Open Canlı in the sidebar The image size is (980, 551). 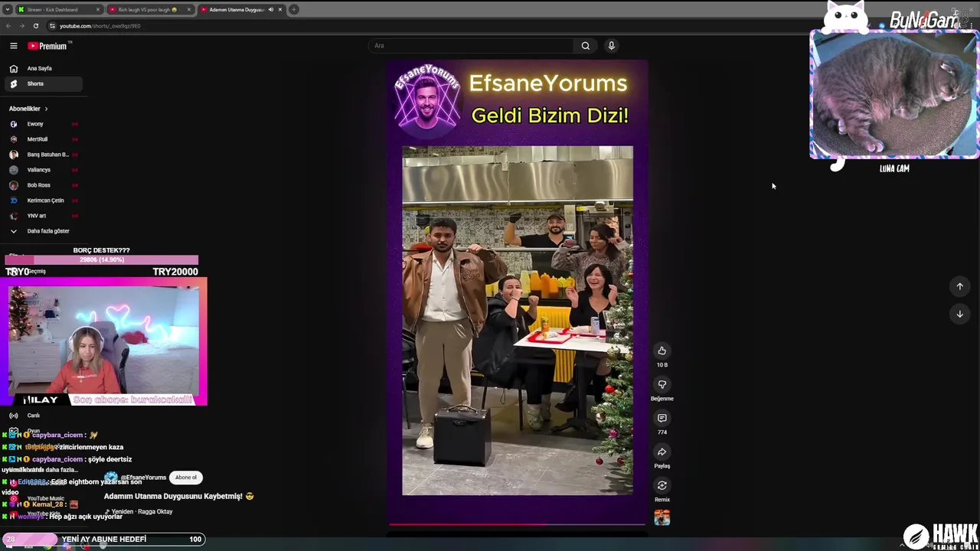[44, 416]
